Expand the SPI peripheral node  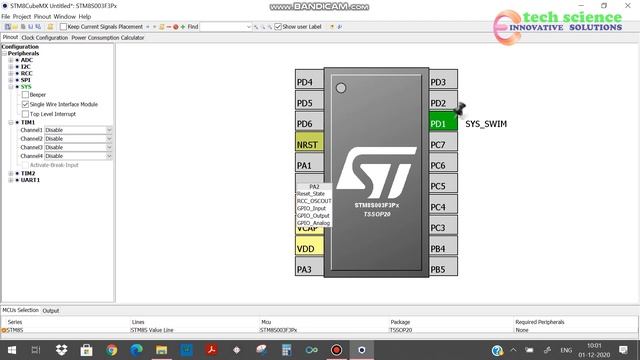11,80
